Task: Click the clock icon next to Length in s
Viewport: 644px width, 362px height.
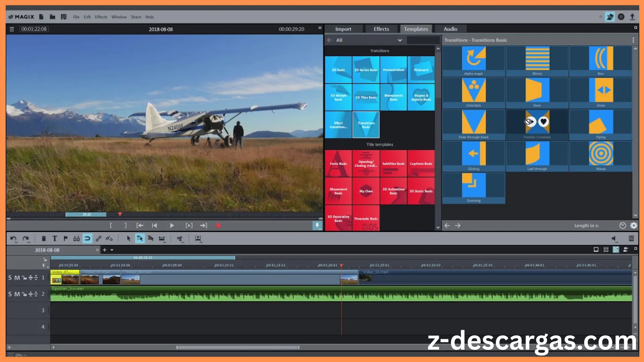Action: point(623,226)
